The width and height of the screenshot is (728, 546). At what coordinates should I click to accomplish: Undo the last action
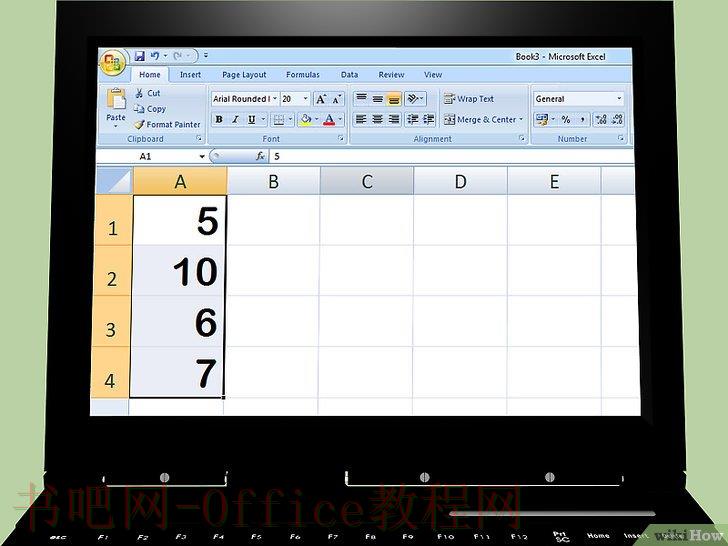point(155,56)
